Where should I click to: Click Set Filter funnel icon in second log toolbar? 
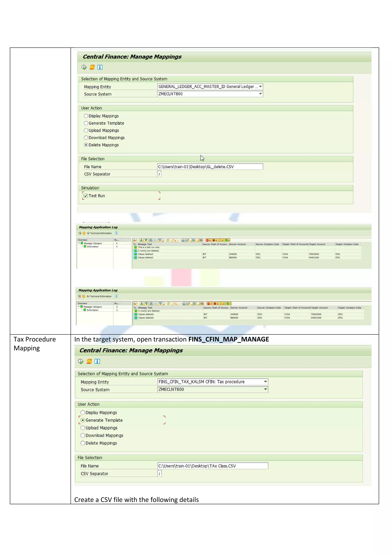click(160, 304)
